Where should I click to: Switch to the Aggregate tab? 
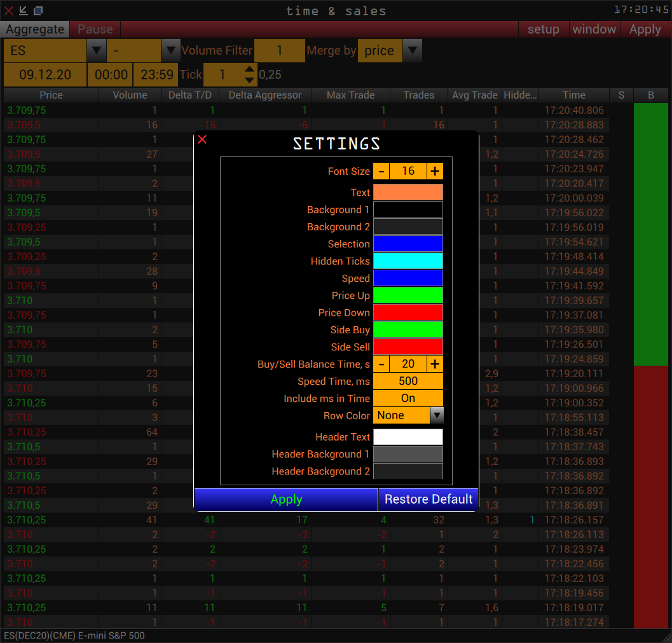(35, 29)
